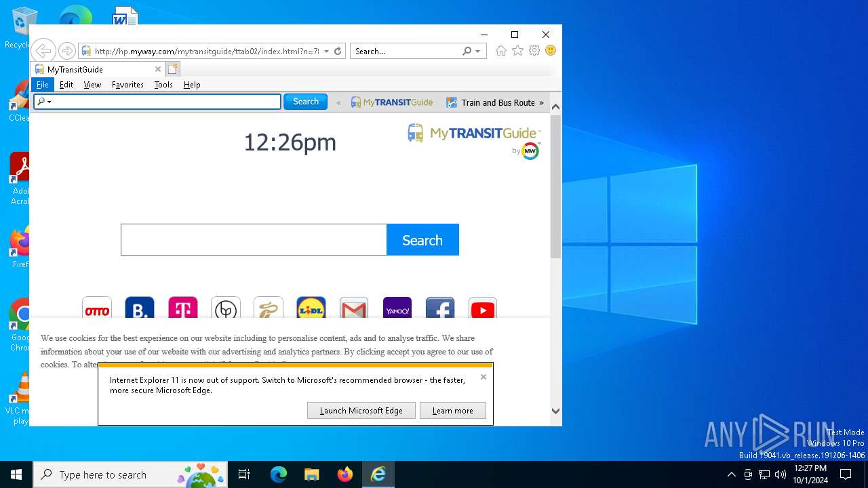Open the Tools gear icon in Internet Explorer

534,51
